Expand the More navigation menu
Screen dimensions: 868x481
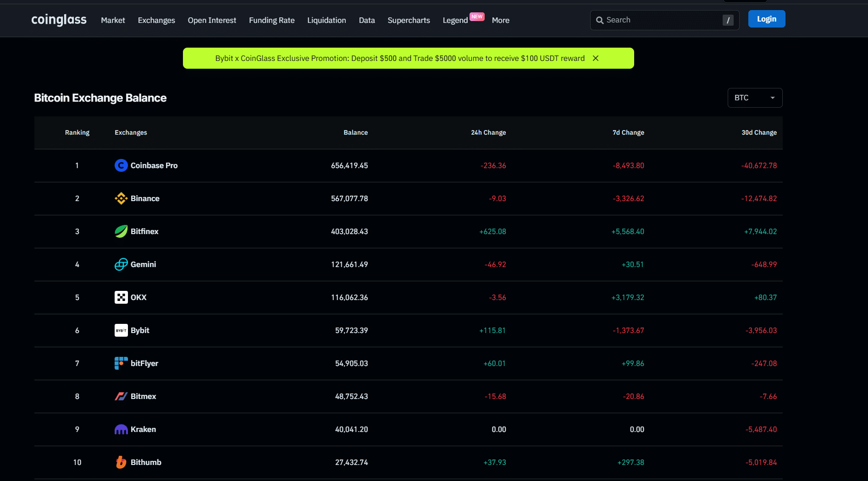coord(500,20)
